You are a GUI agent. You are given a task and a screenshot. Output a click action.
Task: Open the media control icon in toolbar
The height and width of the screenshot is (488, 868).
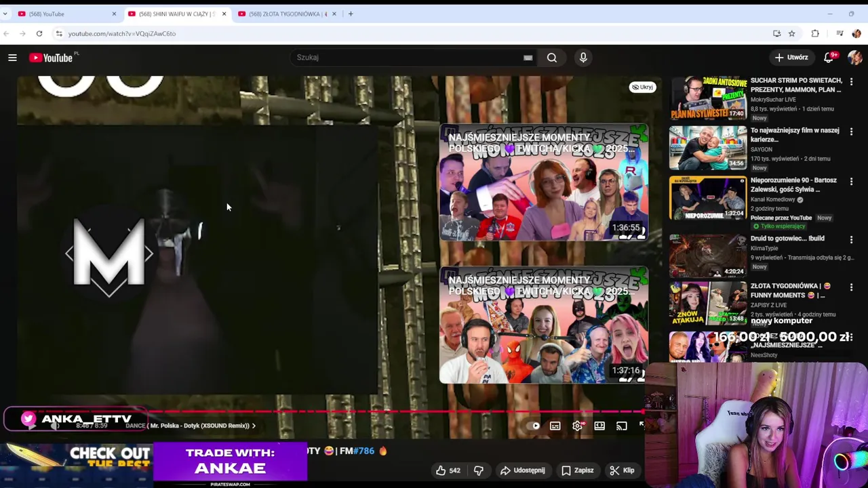pyautogui.click(x=840, y=33)
